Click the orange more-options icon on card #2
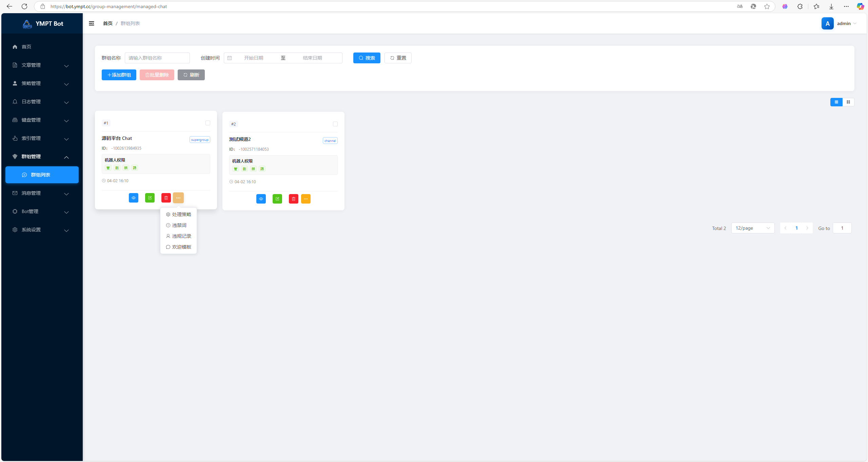 [306, 199]
